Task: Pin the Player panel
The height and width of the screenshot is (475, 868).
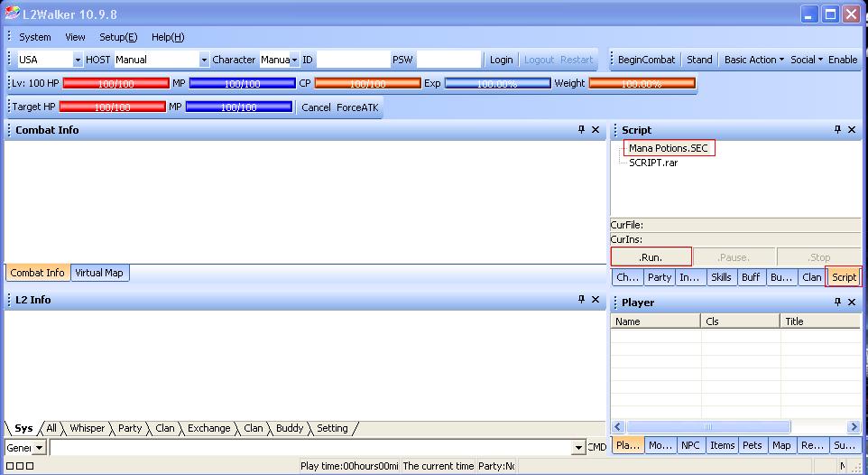Action: click(837, 303)
